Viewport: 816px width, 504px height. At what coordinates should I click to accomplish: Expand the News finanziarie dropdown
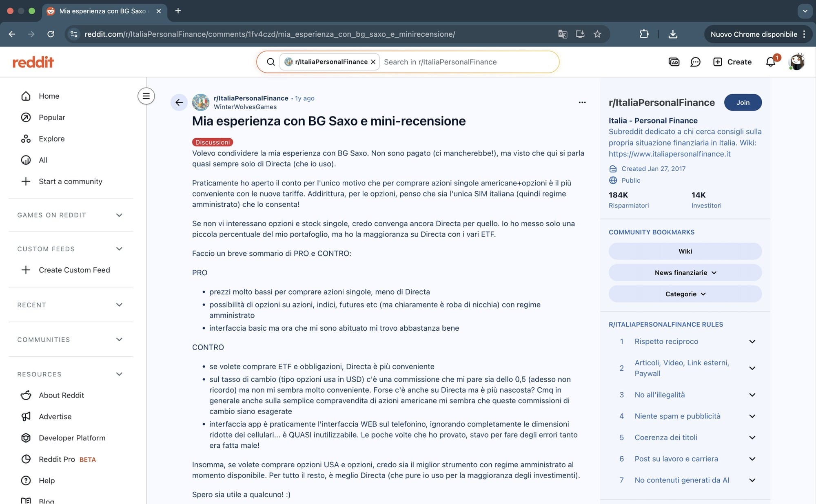(685, 272)
